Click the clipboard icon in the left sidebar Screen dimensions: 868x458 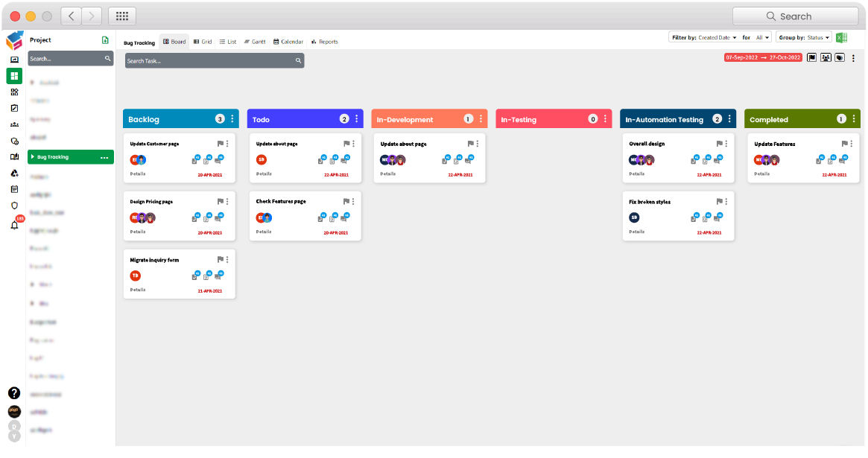tap(14, 189)
